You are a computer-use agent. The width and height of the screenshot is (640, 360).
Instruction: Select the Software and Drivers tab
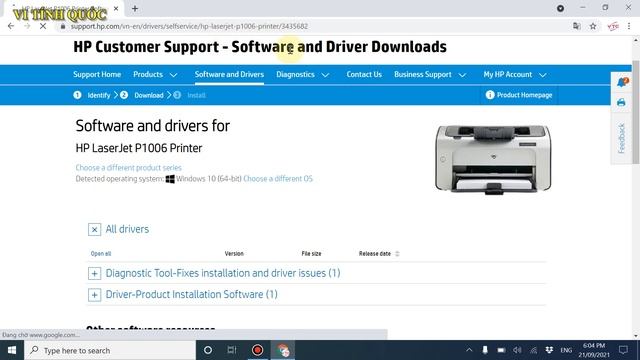pyautogui.click(x=229, y=74)
